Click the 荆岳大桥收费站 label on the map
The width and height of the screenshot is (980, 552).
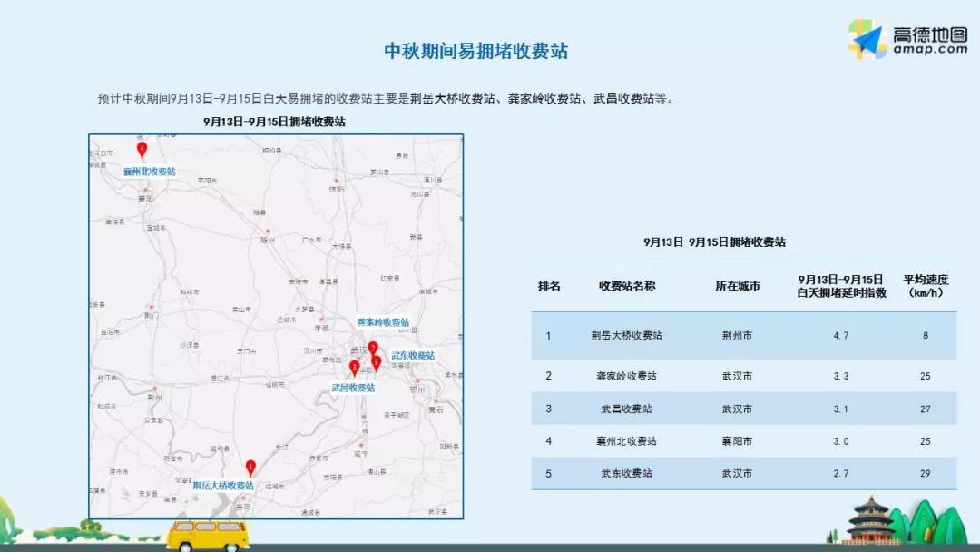223,486
